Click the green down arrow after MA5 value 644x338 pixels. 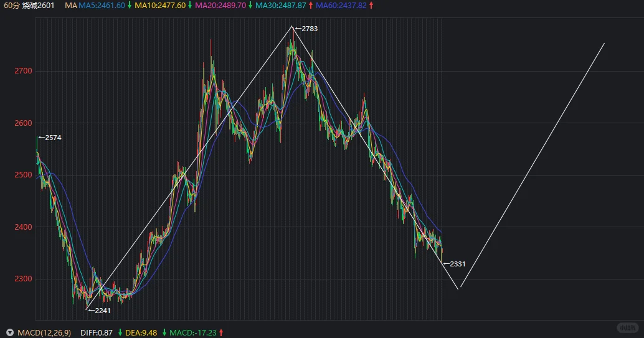130,6
